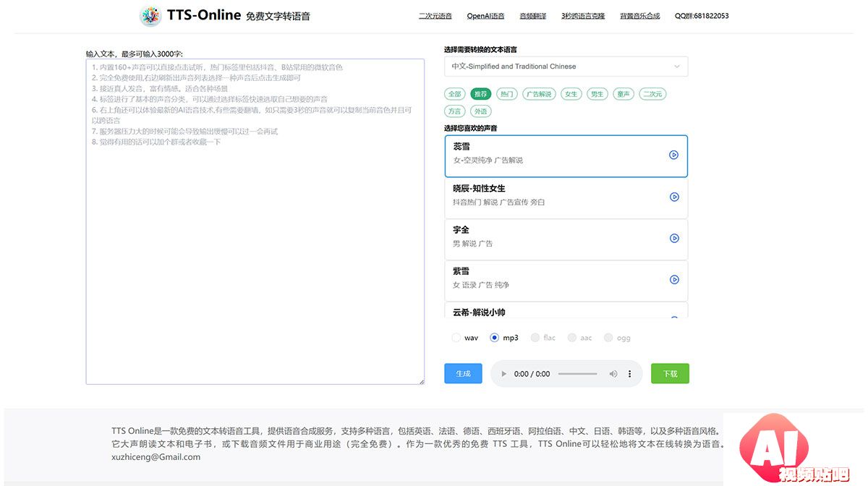The width and height of the screenshot is (868, 486).
Task: Filter voices by 男生 tag
Action: click(597, 94)
